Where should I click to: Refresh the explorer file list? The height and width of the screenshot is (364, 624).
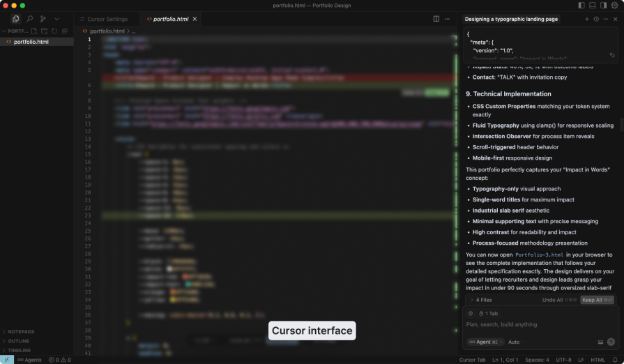(54, 31)
